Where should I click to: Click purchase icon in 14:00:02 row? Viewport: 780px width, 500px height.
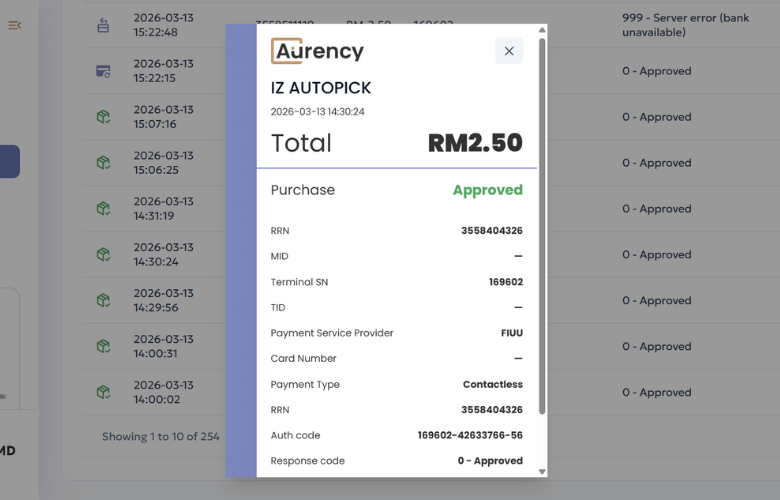pos(103,392)
